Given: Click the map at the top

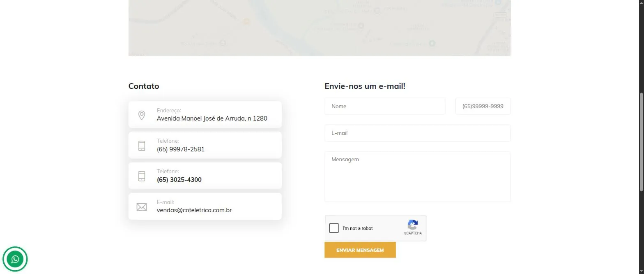Looking at the screenshot, I should (x=320, y=28).
